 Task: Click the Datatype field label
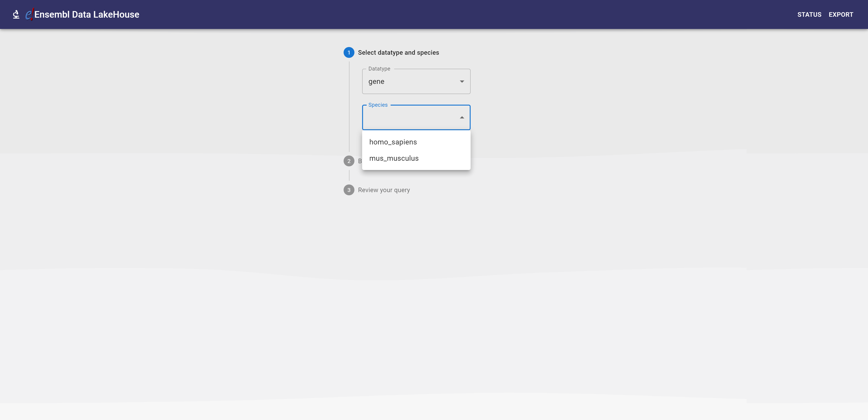379,69
